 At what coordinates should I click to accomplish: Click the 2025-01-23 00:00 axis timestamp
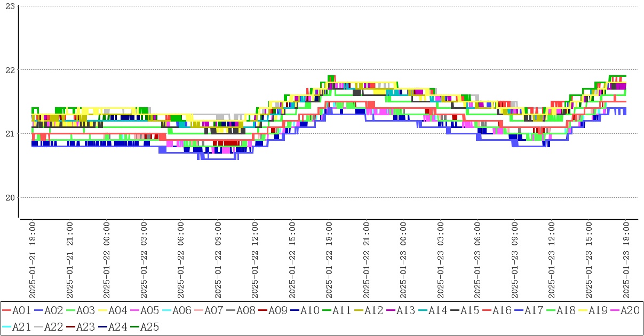pos(403,261)
